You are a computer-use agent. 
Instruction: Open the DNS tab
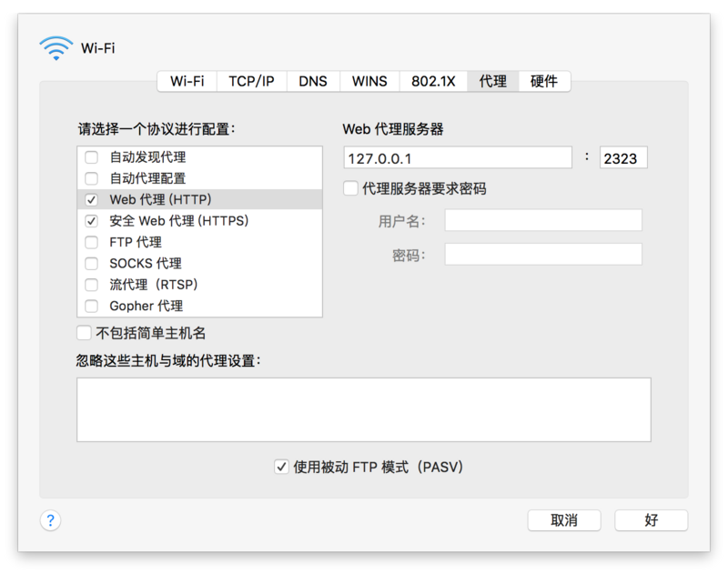pos(312,81)
